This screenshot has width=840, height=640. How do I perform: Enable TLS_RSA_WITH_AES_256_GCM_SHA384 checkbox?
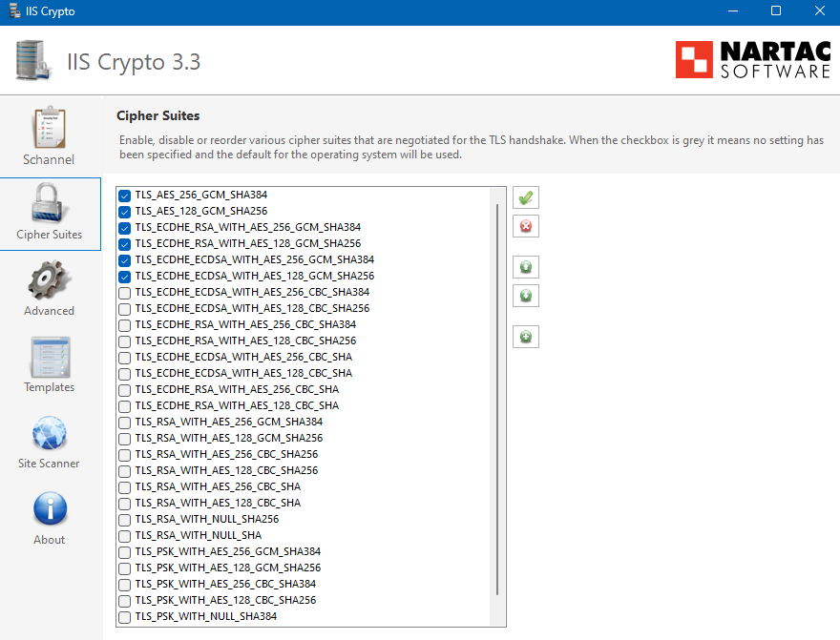[x=125, y=423]
